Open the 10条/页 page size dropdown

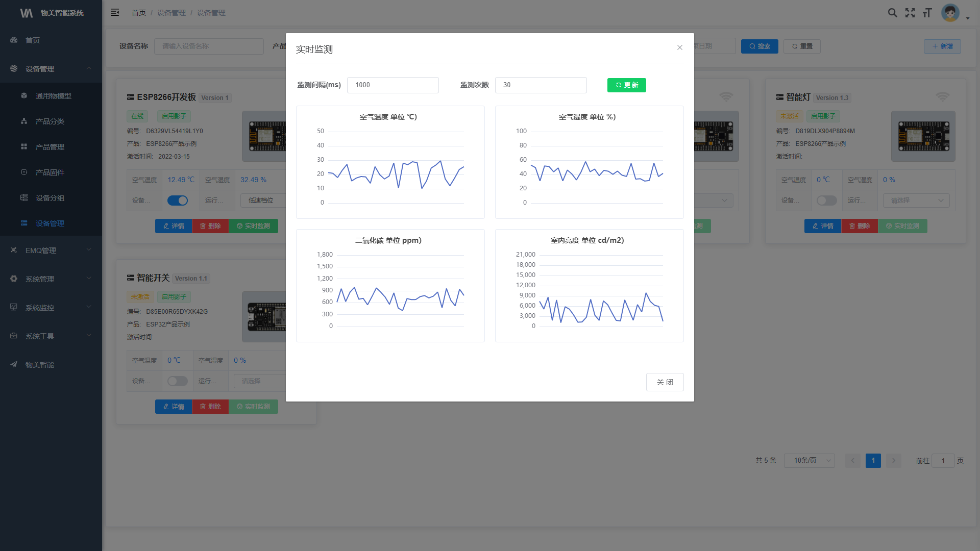[x=809, y=461]
